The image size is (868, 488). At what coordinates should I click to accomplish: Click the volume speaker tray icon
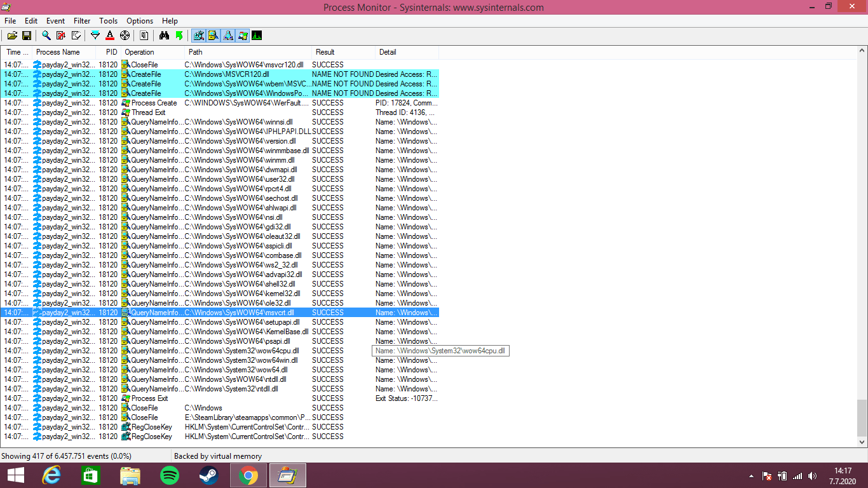point(812,476)
